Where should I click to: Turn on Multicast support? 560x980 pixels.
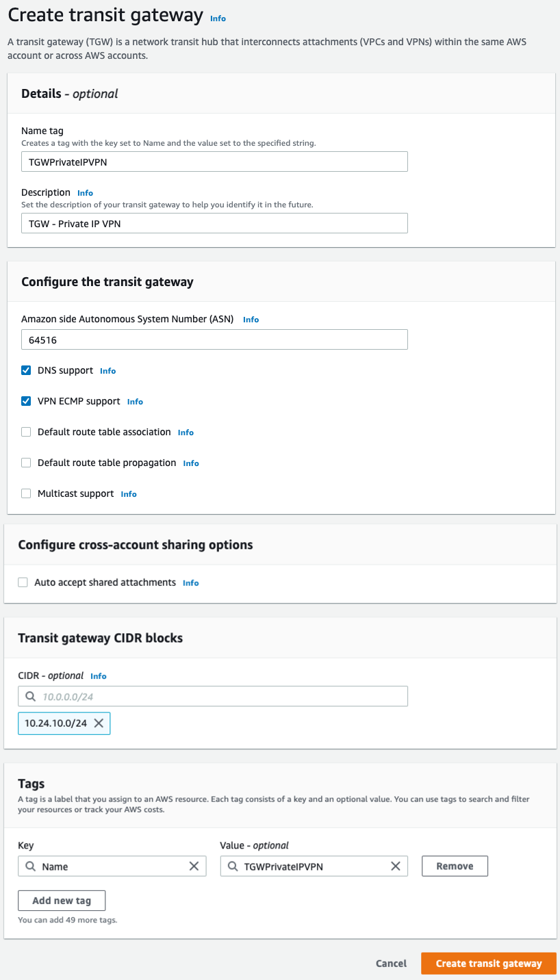(26, 493)
